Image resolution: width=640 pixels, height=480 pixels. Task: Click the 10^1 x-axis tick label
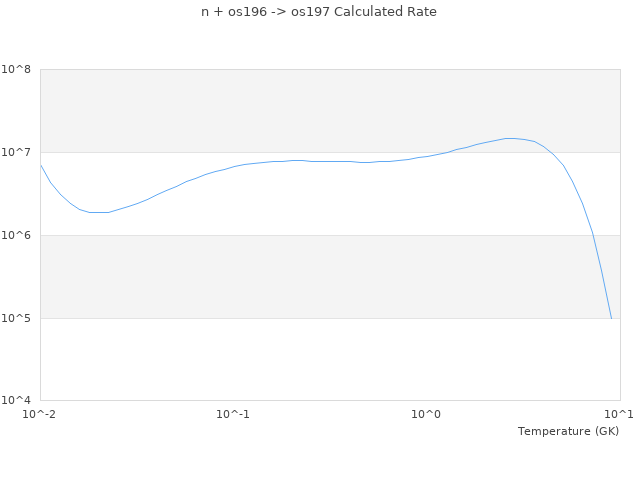(x=619, y=414)
